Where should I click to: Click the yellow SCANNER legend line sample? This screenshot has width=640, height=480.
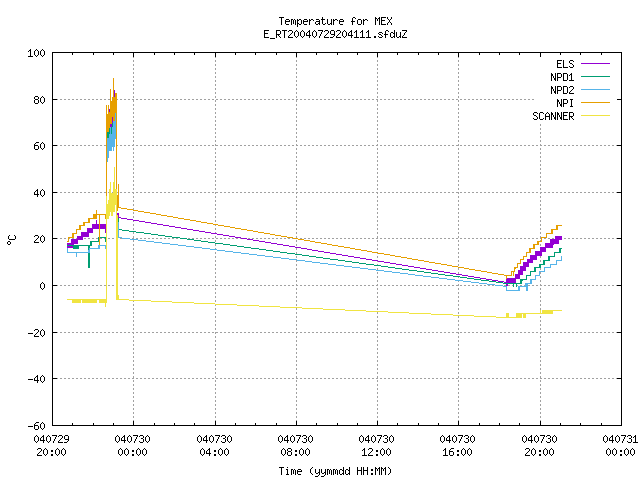596,116
